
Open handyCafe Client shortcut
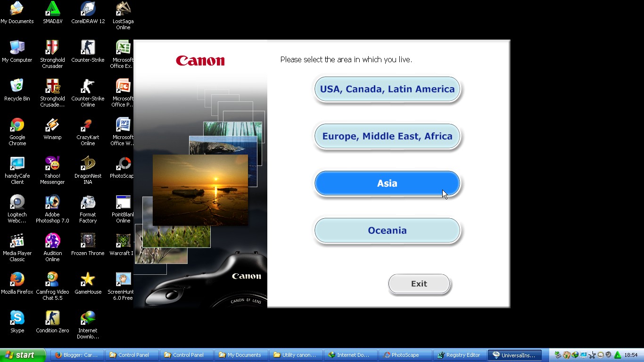17,171
